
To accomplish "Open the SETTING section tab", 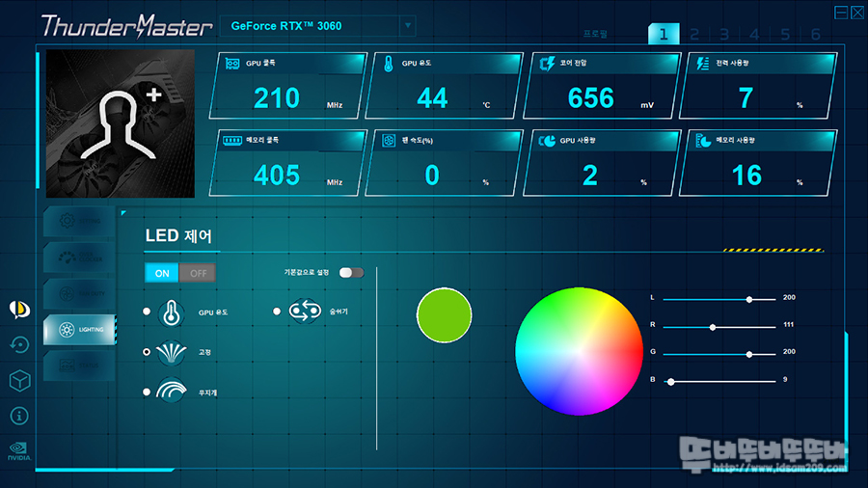I will click(x=79, y=221).
